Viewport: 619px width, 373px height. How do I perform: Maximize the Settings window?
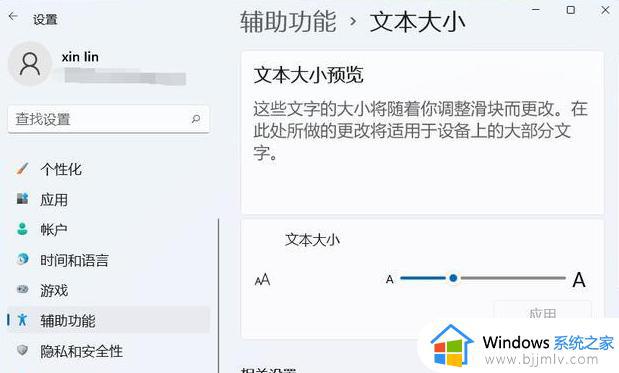pos(571,10)
